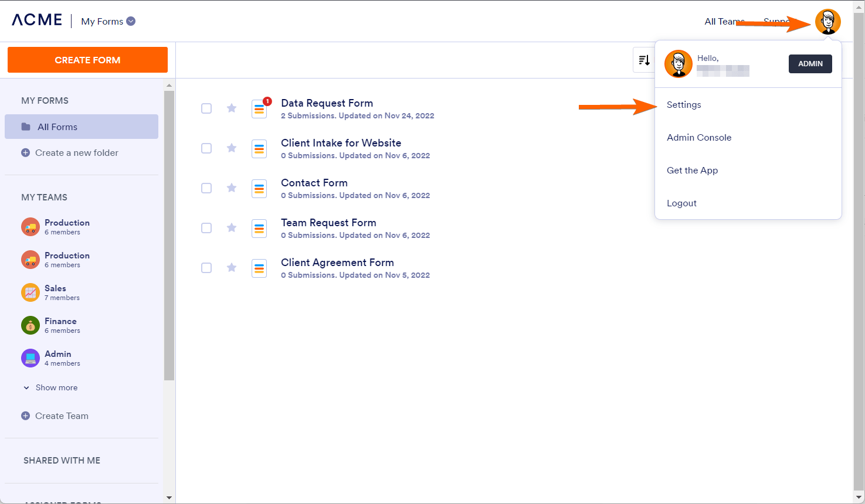The height and width of the screenshot is (504, 865).
Task: Open the My Forms dropdown arrow
Action: pos(131,21)
